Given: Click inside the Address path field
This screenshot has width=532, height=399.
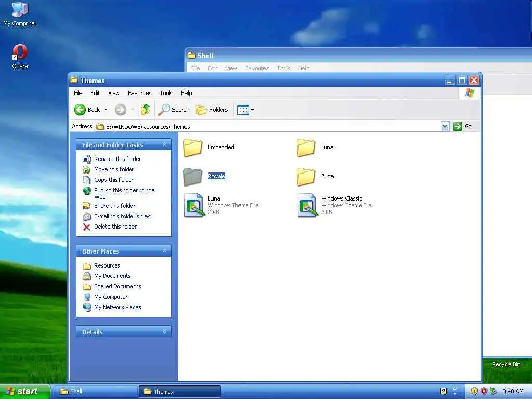Looking at the screenshot, I should pyautogui.click(x=268, y=127).
